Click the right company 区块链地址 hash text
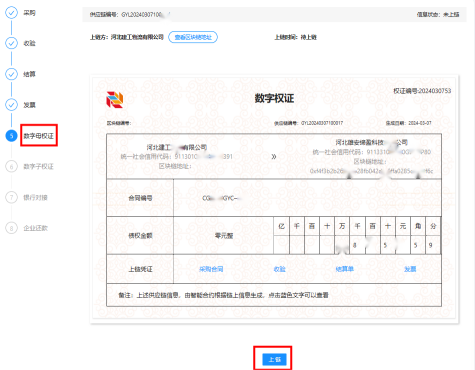This screenshot has width=475, height=370. (x=371, y=171)
